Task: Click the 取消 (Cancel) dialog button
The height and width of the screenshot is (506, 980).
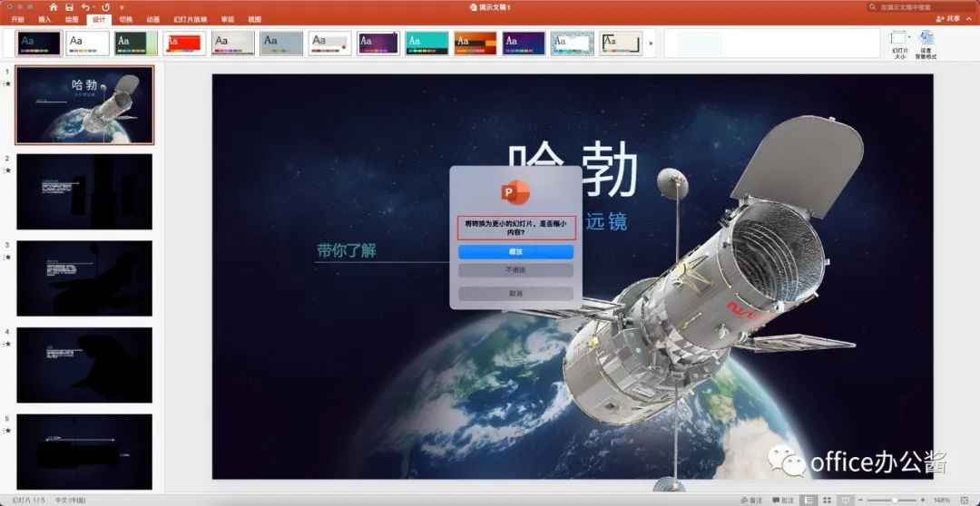Action: pyautogui.click(x=515, y=294)
